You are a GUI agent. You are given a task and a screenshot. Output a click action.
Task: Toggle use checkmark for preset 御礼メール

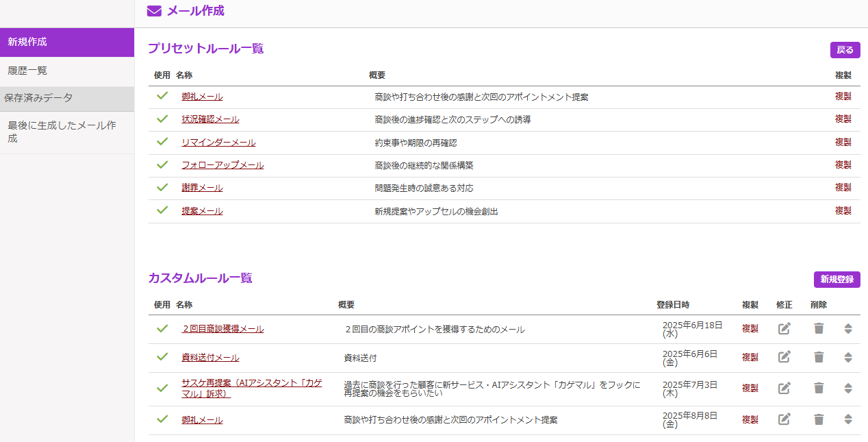pos(162,97)
